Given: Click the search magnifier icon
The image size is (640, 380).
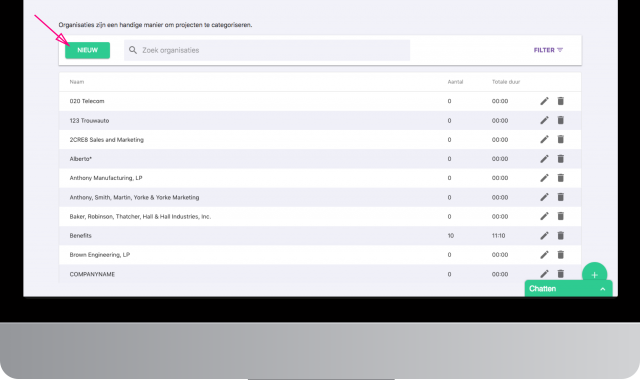Looking at the screenshot, I should 133,50.
